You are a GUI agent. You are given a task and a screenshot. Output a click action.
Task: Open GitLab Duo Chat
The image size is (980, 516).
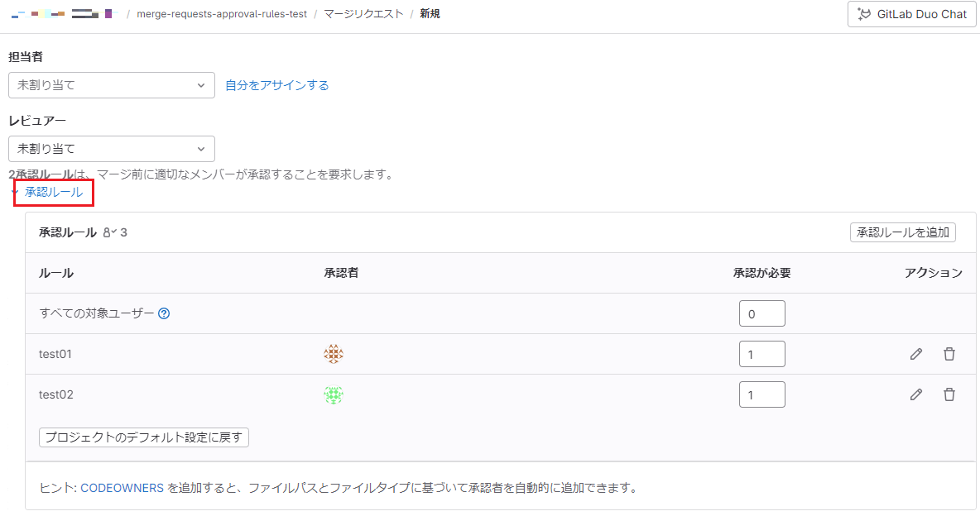(910, 13)
